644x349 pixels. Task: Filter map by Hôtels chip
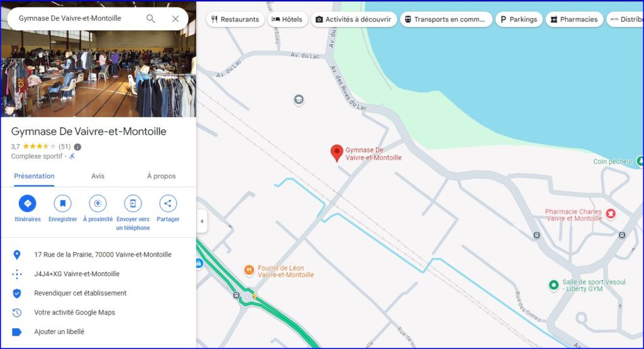click(x=287, y=19)
